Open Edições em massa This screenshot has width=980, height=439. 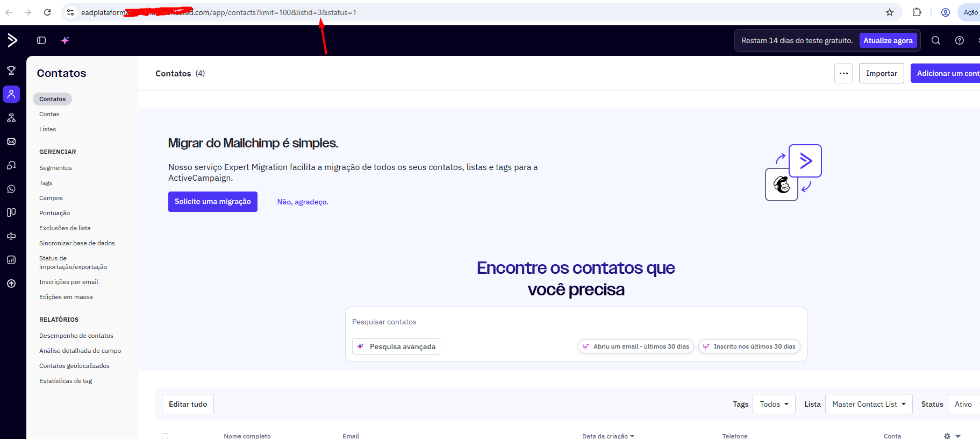coord(66,297)
